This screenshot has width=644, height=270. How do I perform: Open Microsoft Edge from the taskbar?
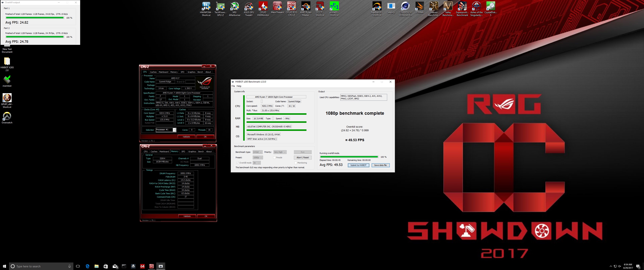click(x=87, y=266)
